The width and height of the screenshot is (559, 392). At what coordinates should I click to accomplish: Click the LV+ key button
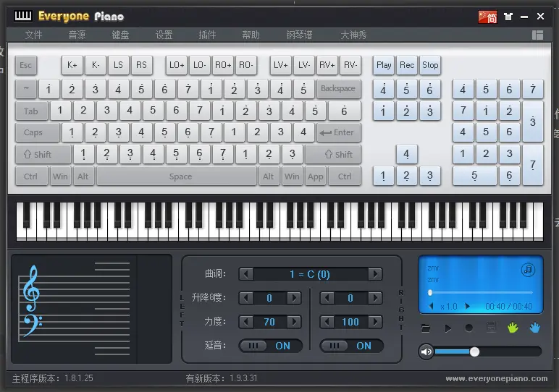coord(280,65)
